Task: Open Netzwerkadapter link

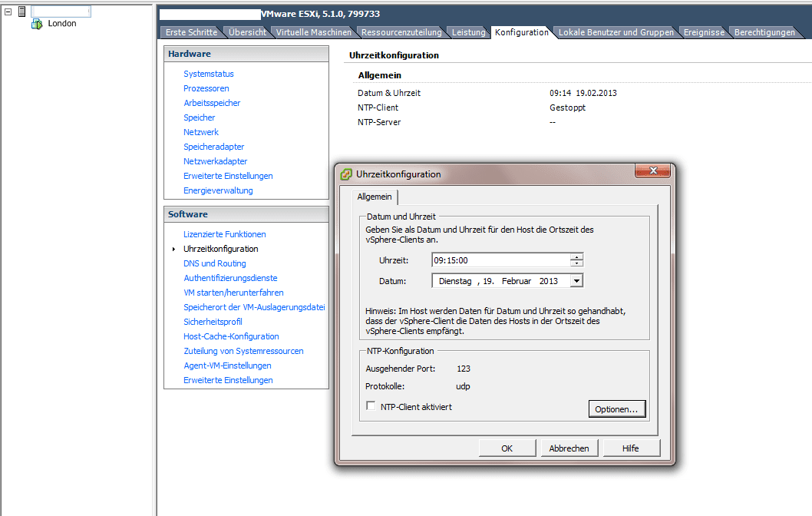Action: pos(216,161)
